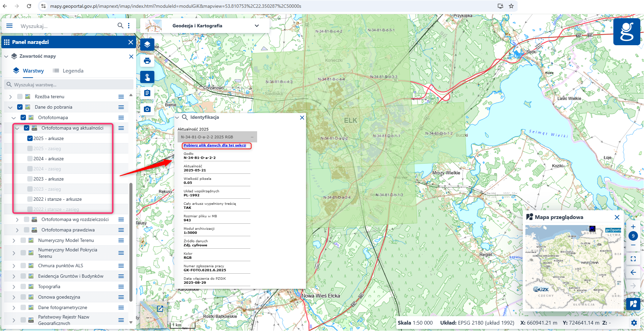Click Pobierz plik danych dla tej sekcji
The image size is (644, 331).
click(x=215, y=145)
